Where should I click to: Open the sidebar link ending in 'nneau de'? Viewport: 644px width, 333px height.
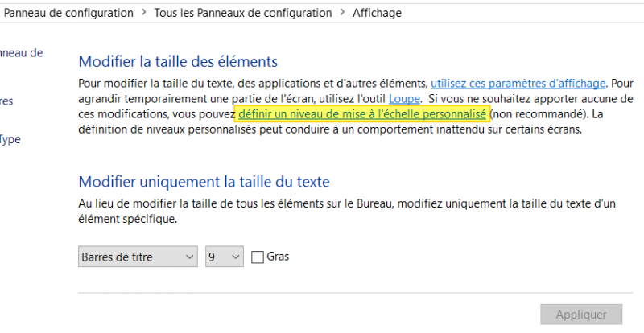[23, 53]
